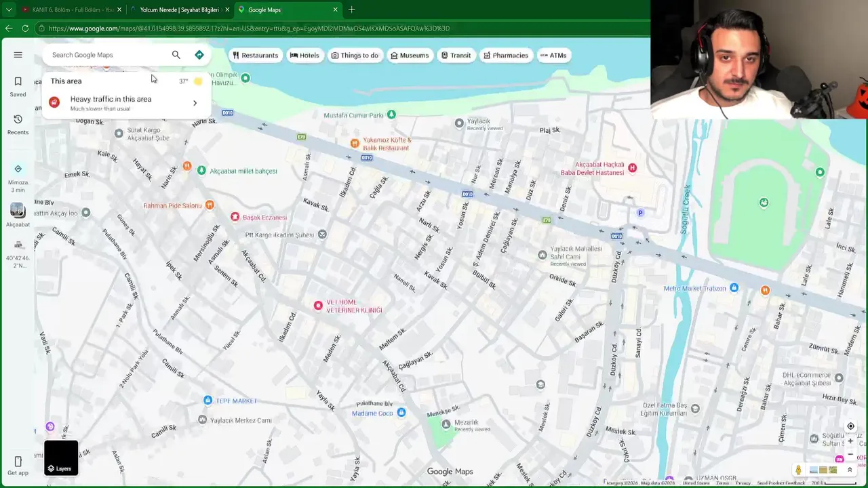Viewport: 868px width, 488px height.
Task: Click the Privacy link in footer
Action: 743,483
